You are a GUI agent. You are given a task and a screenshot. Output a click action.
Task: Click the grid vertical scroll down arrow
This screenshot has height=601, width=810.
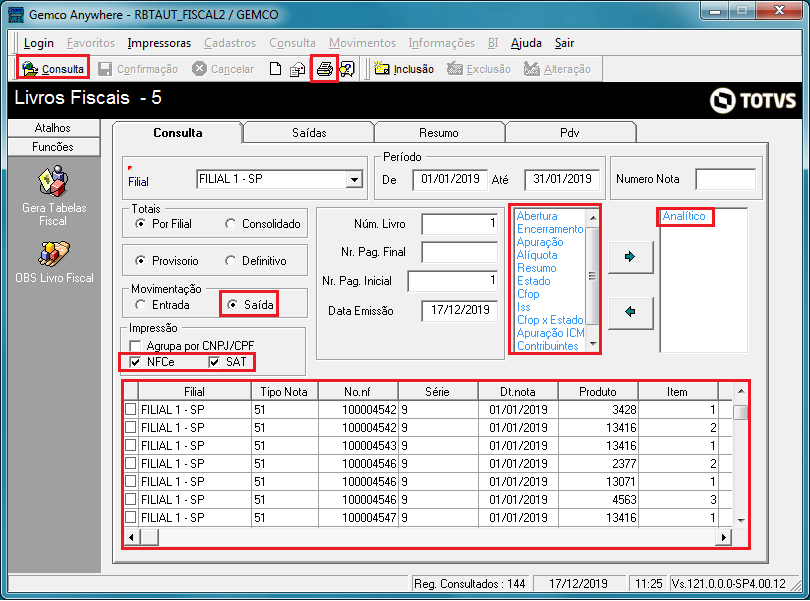coord(741,520)
